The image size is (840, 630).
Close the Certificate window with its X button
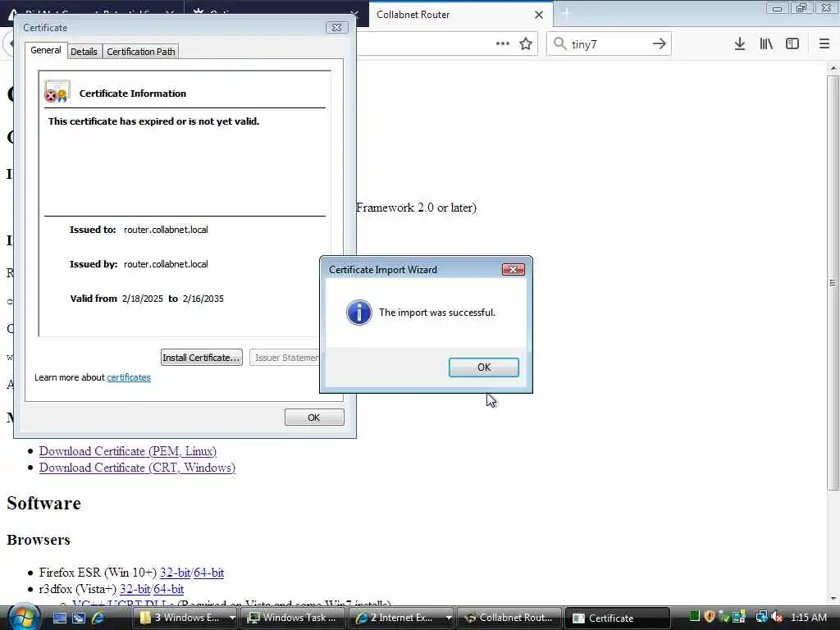tap(336, 27)
